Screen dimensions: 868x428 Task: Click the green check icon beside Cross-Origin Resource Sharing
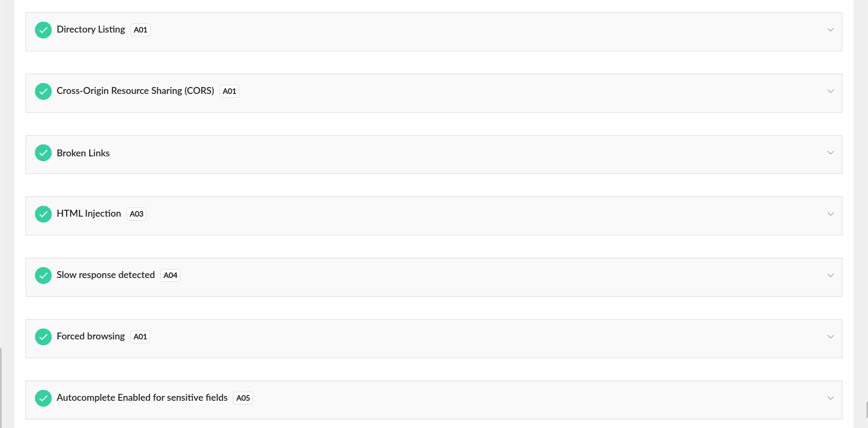(43, 91)
